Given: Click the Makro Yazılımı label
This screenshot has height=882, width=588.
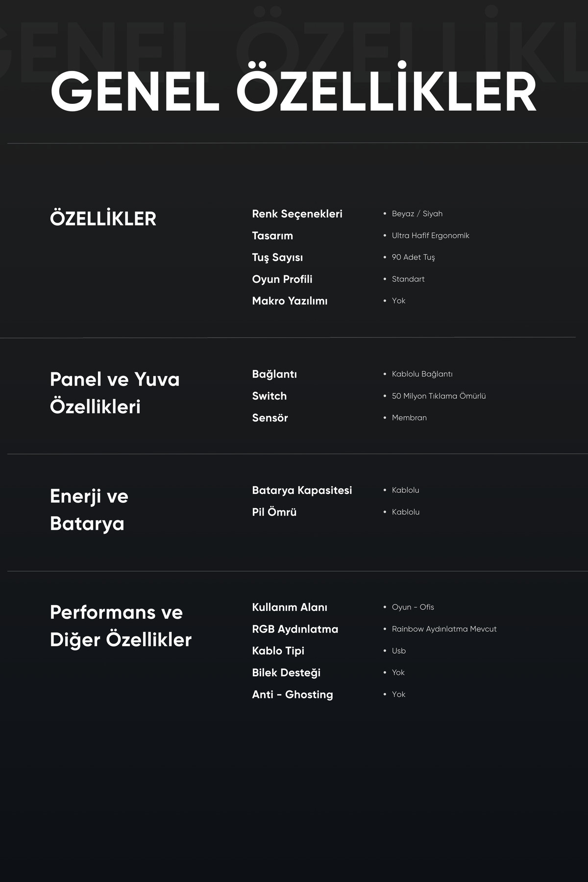Looking at the screenshot, I should click(x=290, y=301).
